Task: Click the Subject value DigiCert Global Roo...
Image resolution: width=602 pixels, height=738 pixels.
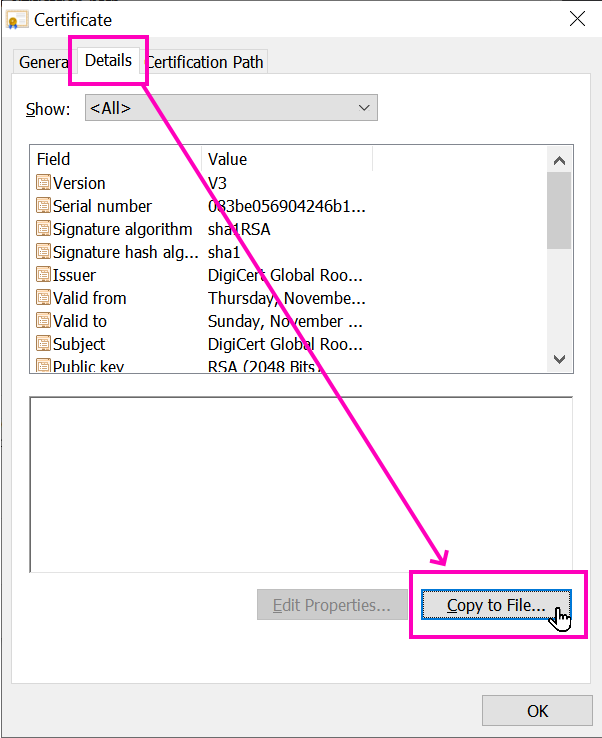Action: (x=285, y=344)
